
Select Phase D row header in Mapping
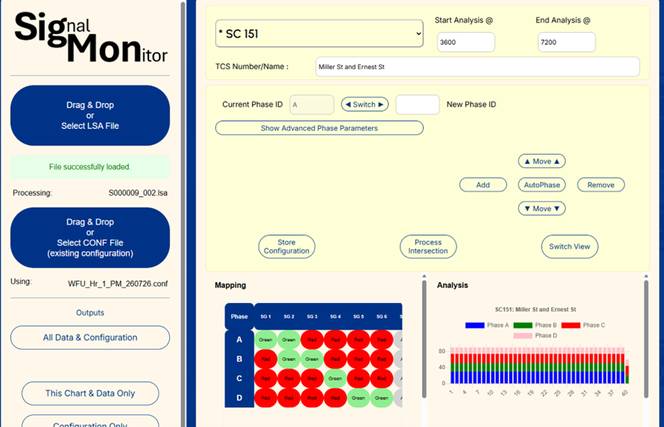(239, 398)
